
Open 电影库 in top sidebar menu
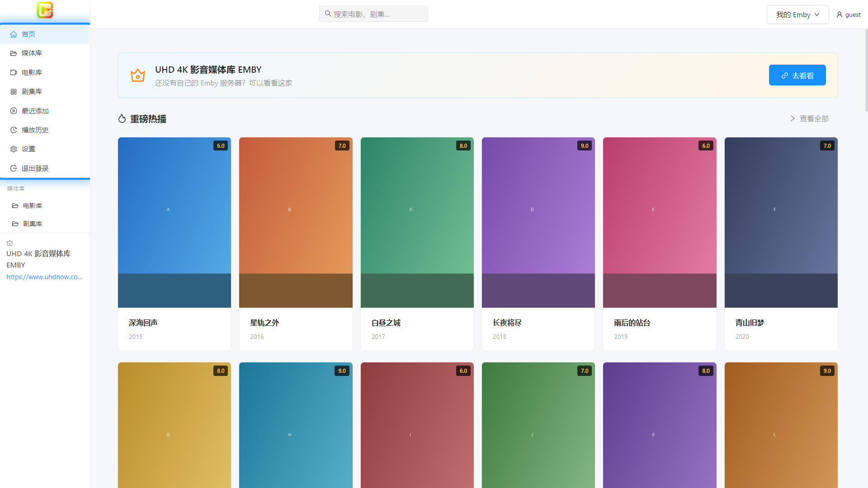44,72
